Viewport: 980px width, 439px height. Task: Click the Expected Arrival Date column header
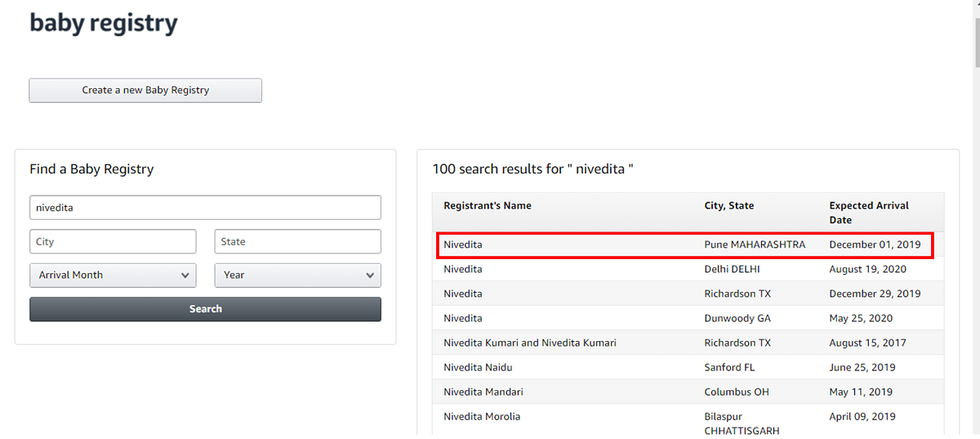(x=869, y=213)
